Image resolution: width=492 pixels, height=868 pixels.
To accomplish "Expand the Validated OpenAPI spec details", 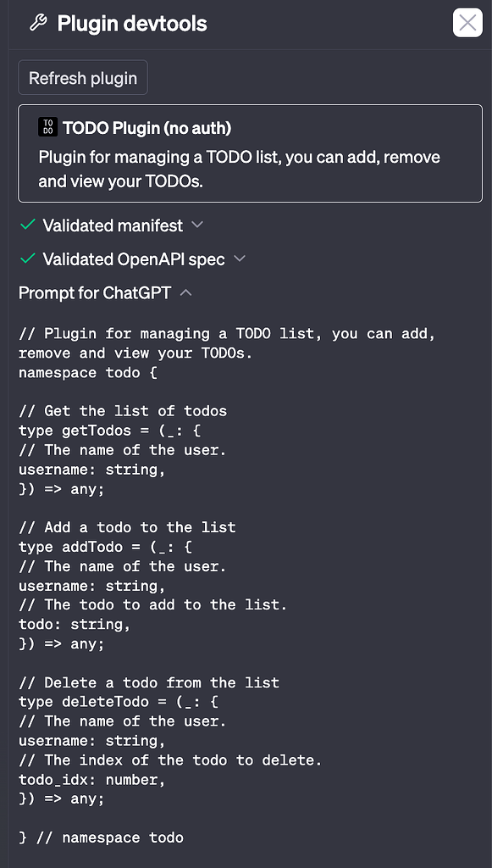I will coord(239,259).
